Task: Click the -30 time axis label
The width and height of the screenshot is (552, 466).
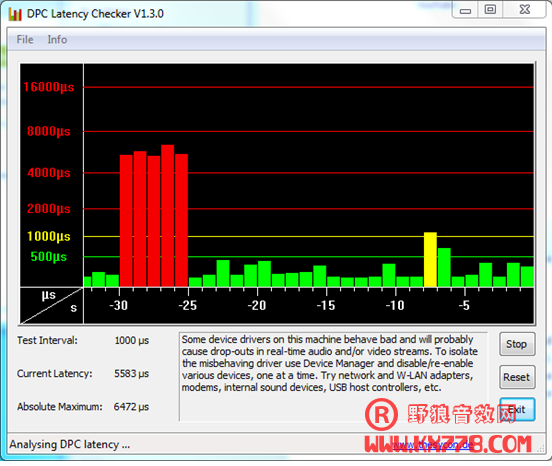Action: point(118,305)
